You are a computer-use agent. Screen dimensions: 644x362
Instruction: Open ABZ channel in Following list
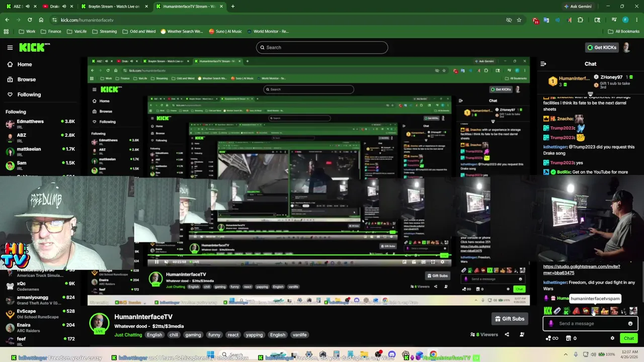point(40,137)
